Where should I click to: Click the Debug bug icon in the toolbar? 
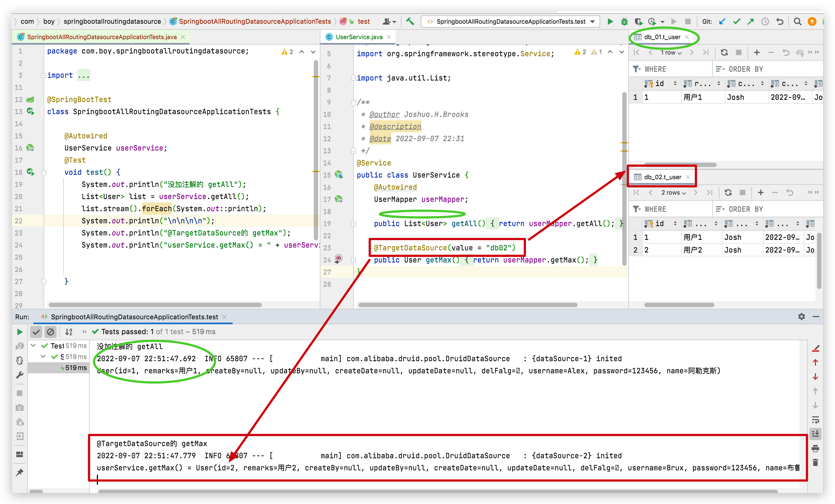pyautogui.click(x=624, y=22)
